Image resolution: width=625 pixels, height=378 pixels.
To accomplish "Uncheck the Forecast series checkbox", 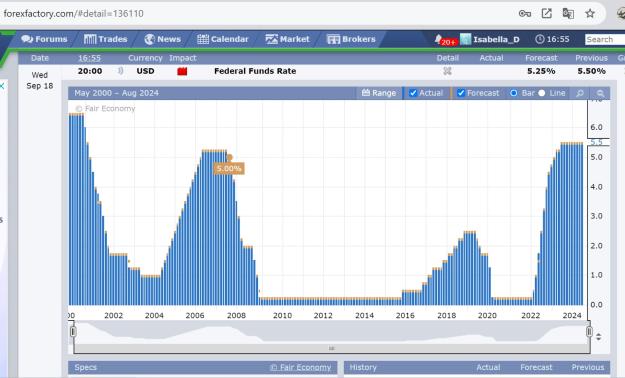I will pyautogui.click(x=461, y=93).
